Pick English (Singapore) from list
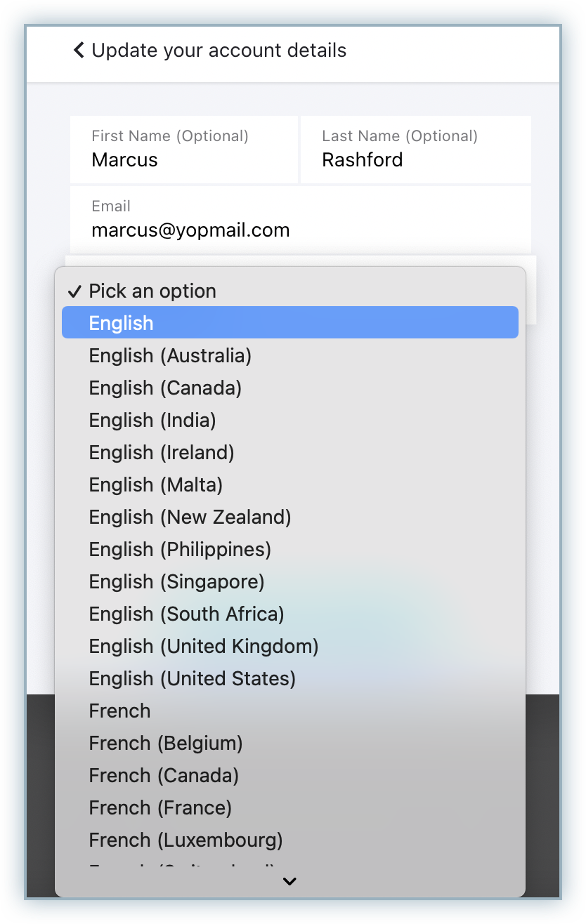Image resolution: width=586 pixels, height=924 pixels. (176, 582)
